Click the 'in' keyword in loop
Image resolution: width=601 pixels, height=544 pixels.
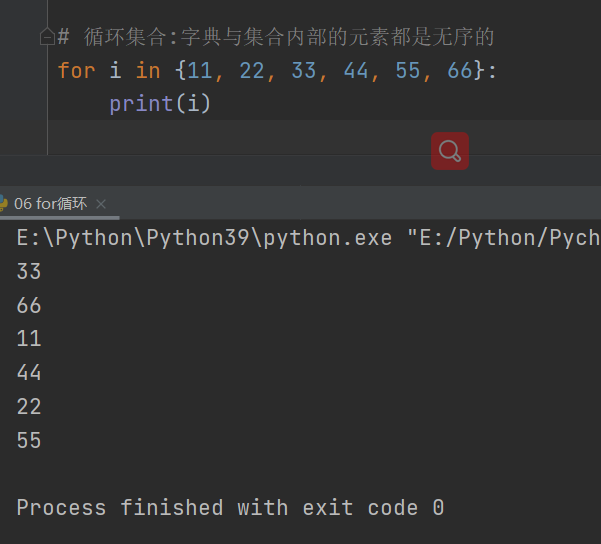point(148,70)
